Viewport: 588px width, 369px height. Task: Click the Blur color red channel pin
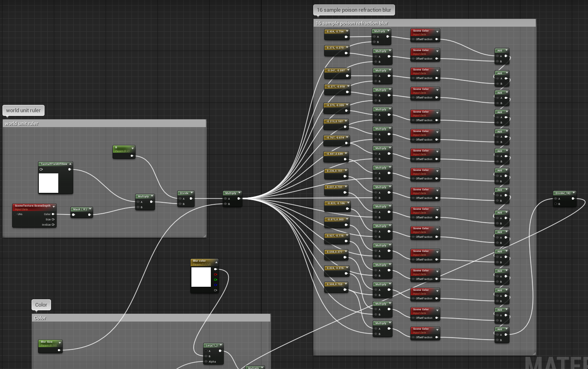(x=215, y=274)
